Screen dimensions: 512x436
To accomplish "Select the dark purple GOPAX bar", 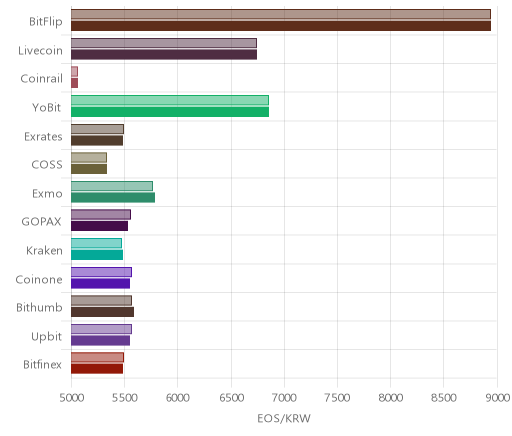I will point(99,226).
